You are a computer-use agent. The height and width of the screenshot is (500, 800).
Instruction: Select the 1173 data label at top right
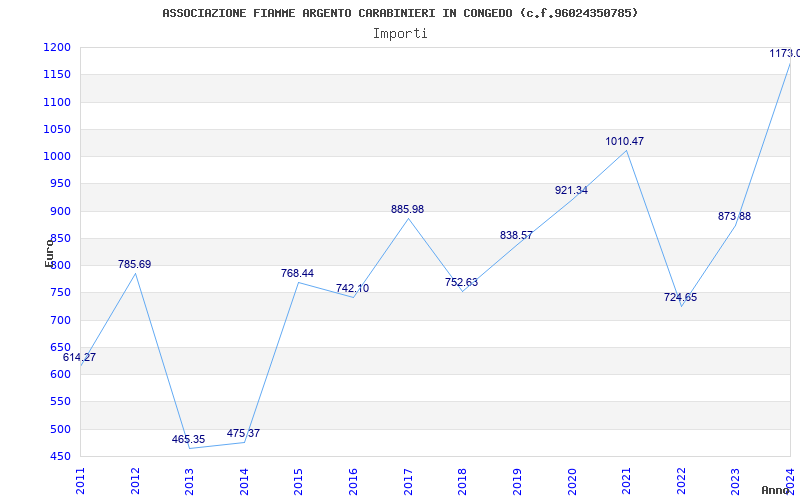click(x=785, y=53)
